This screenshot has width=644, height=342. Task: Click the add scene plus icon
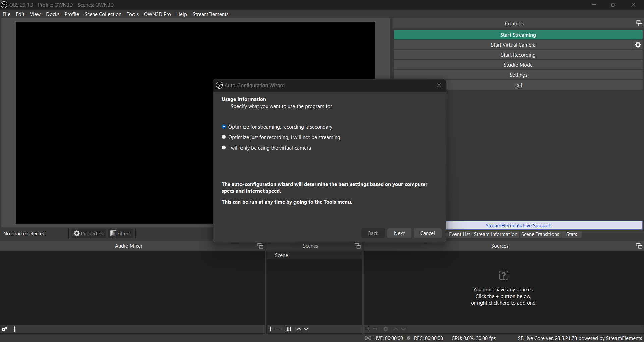(271, 329)
